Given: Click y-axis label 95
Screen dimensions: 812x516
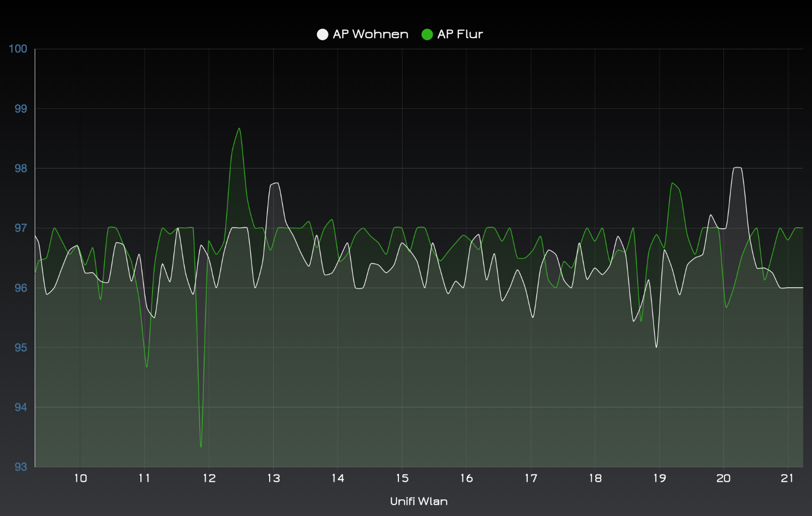Looking at the screenshot, I should (21, 348).
